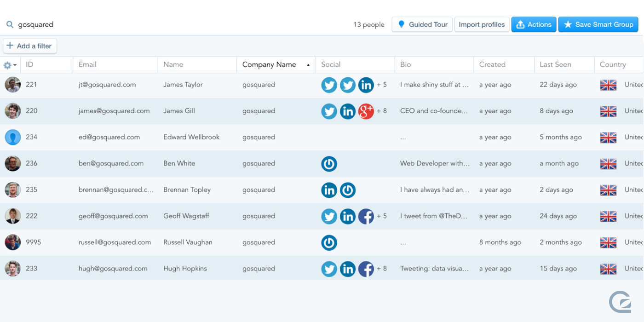This screenshot has height=322, width=644.
Task: Click the ID cell 9995
Action: 34,242
